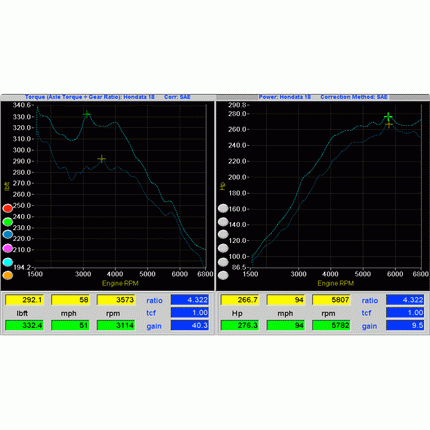Click the yellow 5807 rpm field
Viewport: 430px width, 430px height.
(x=331, y=300)
